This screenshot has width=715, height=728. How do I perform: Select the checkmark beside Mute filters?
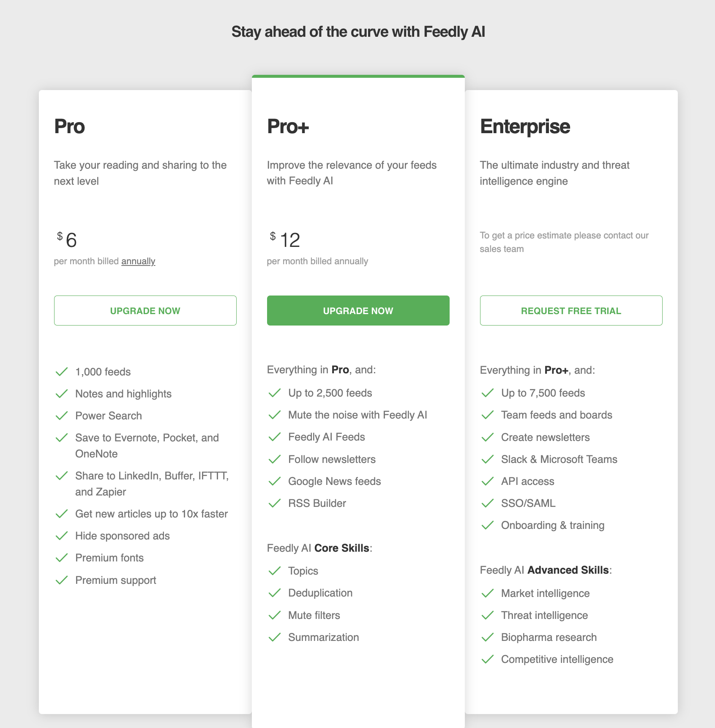point(275,615)
